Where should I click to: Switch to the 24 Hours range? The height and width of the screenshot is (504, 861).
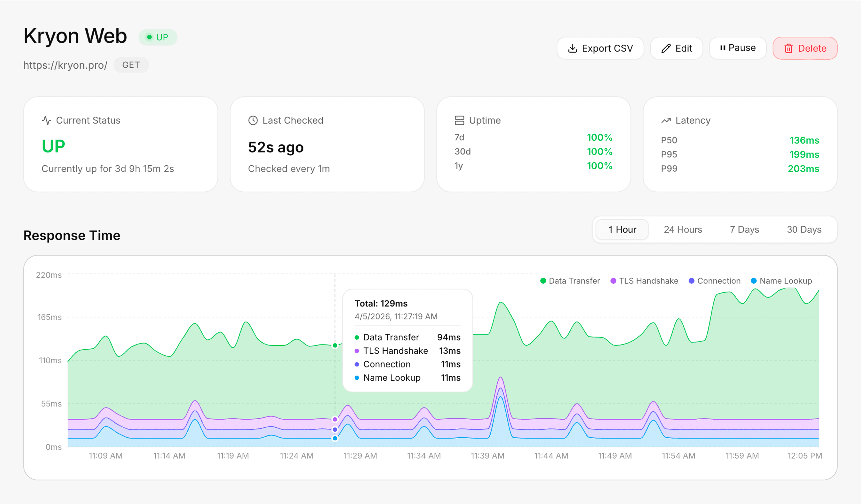[683, 230]
